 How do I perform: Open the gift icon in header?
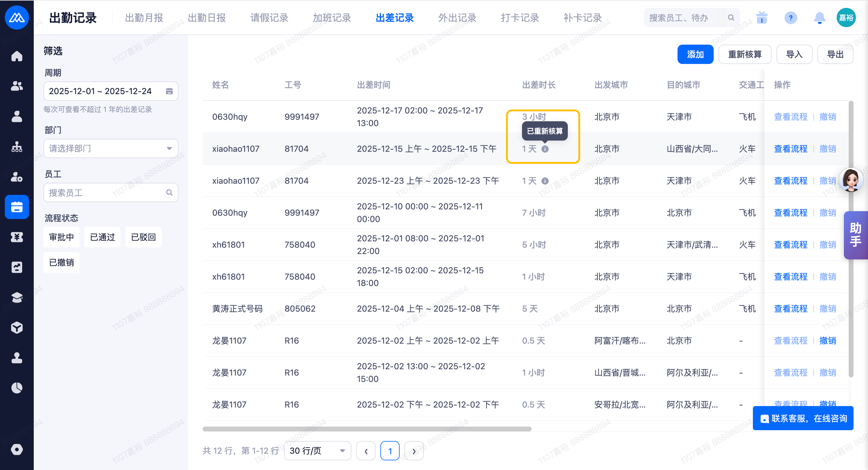(762, 17)
